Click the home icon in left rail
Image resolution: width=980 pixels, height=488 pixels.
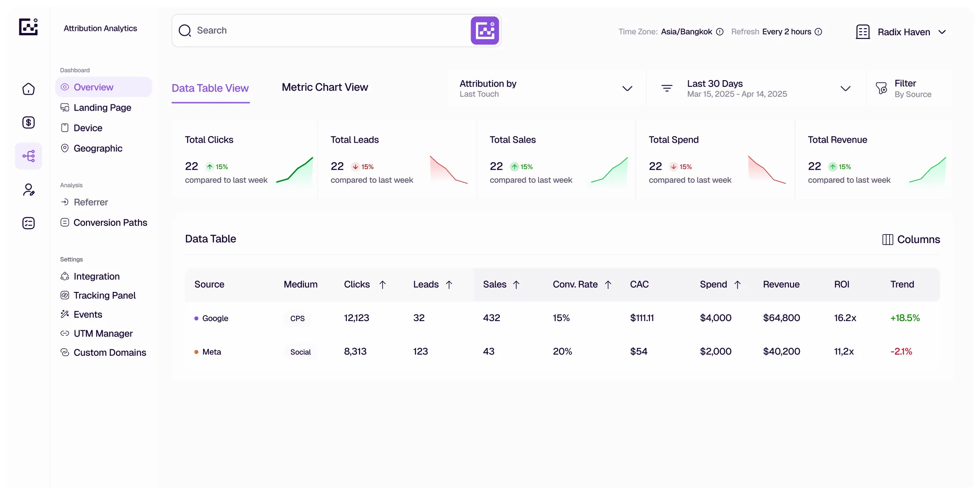click(29, 89)
